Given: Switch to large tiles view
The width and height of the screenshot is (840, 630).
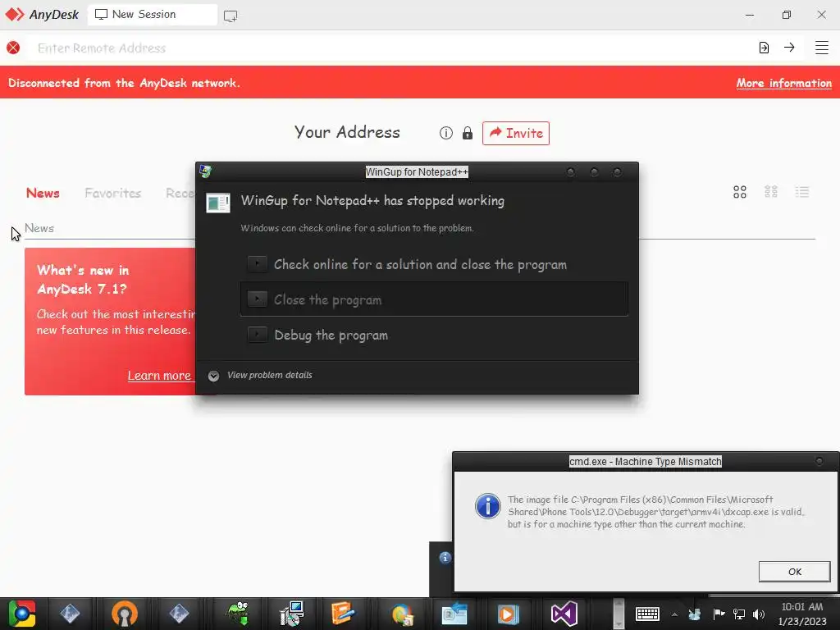Looking at the screenshot, I should (740, 192).
